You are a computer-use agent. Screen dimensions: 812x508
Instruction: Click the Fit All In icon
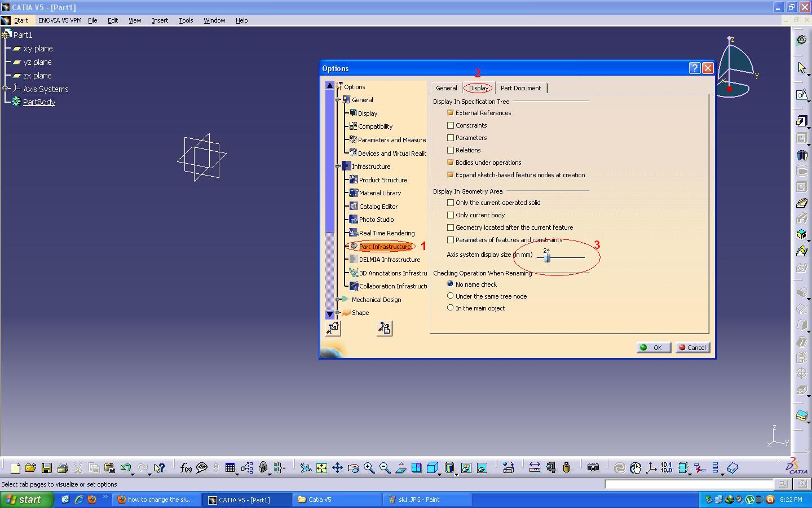click(321, 467)
